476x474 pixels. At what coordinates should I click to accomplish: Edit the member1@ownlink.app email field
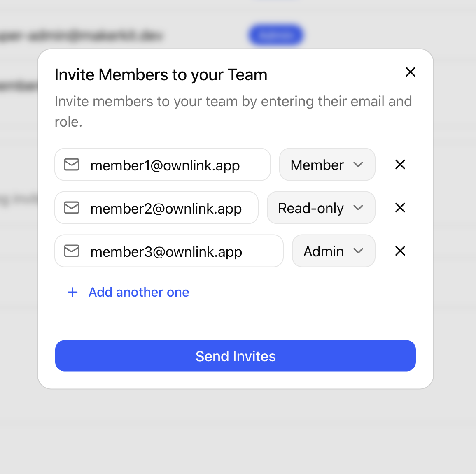click(162, 165)
